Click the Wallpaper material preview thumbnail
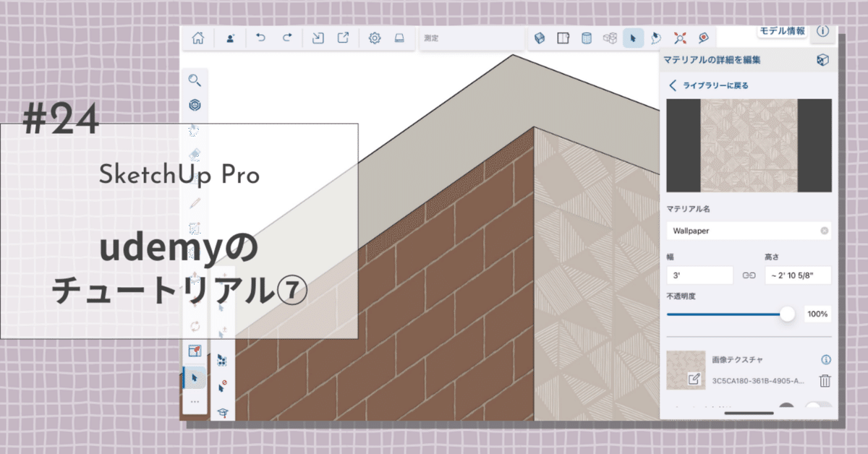This screenshot has width=868, height=454. pyautogui.click(x=749, y=145)
